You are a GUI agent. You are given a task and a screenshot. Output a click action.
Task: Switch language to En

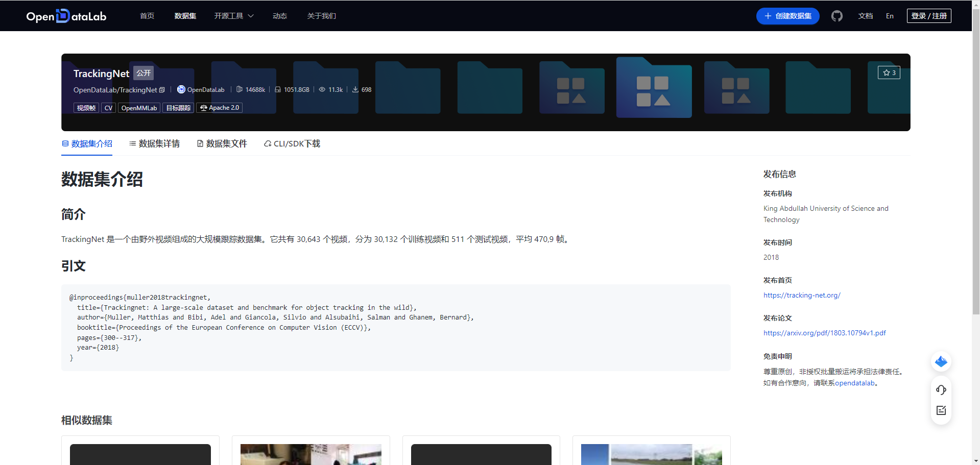[x=890, y=16]
